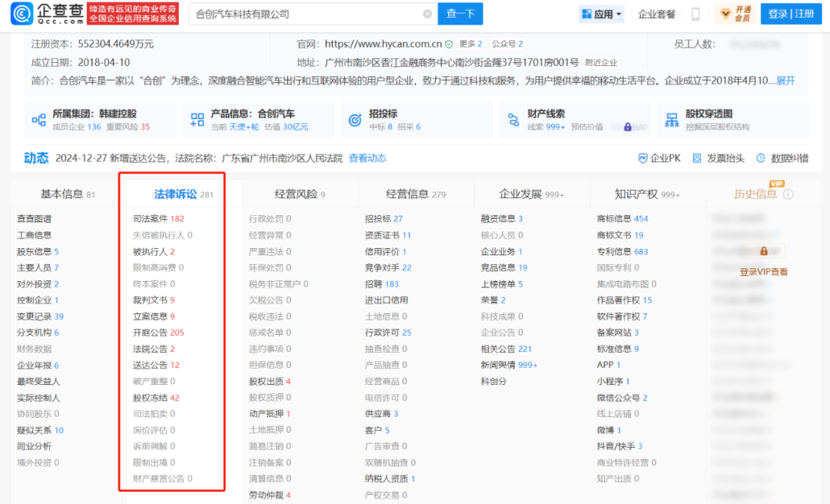
Task: Expand the company description via 展开
Action: click(x=785, y=81)
